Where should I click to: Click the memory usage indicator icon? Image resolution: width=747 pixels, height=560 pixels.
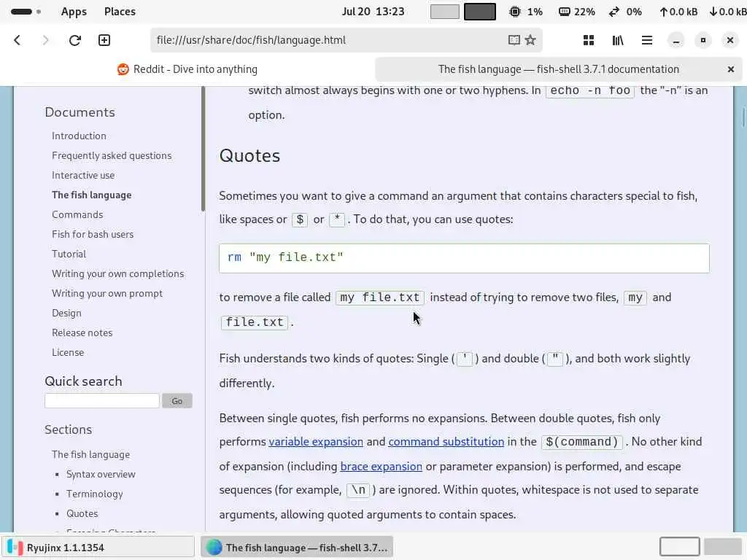565,12
